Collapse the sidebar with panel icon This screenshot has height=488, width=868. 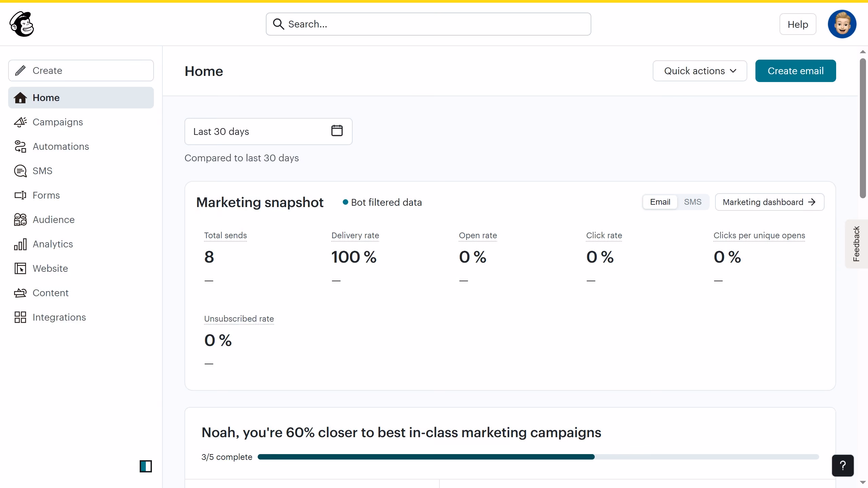click(x=146, y=466)
